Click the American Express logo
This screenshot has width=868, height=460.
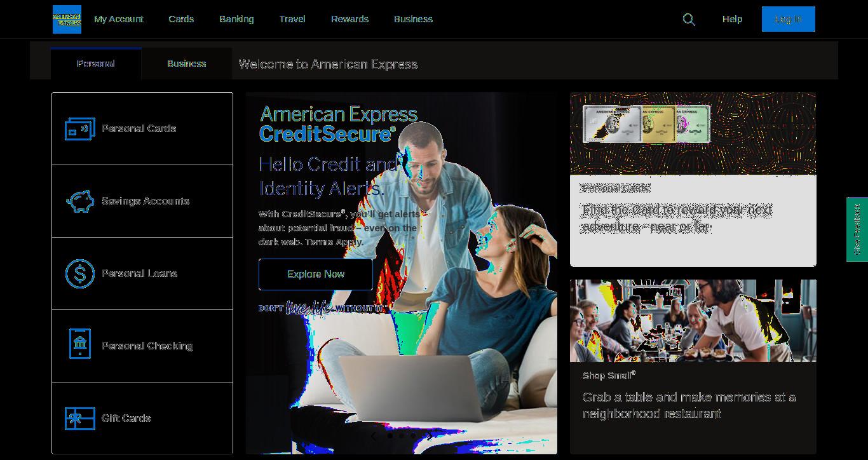pyautogui.click(x=67, y=19)
